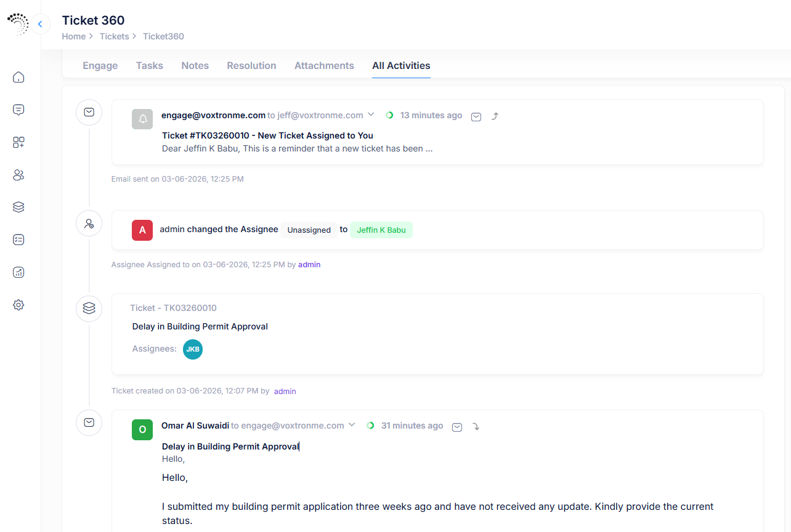Click timeline assignee-change user icon
This screenshot has width=791, height=532.
[x=89, y=224]
